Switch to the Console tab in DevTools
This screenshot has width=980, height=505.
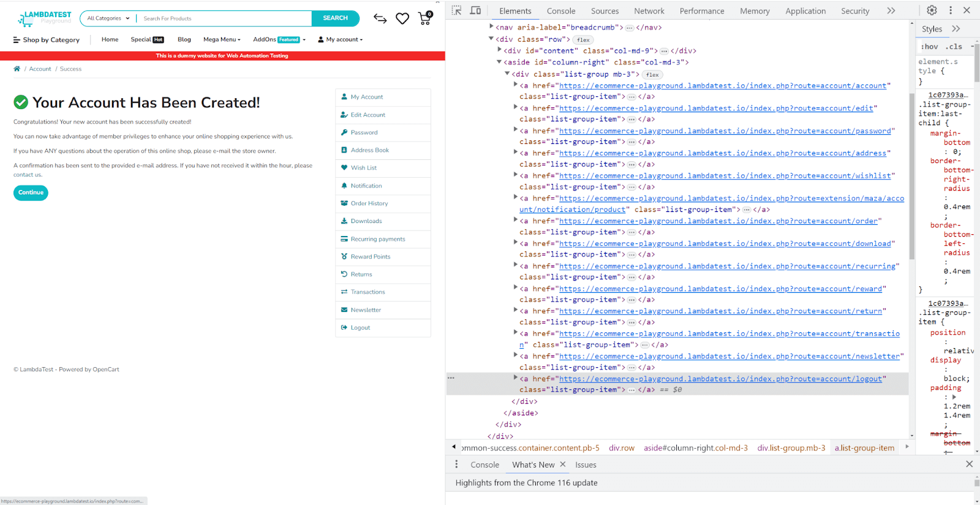561,11
